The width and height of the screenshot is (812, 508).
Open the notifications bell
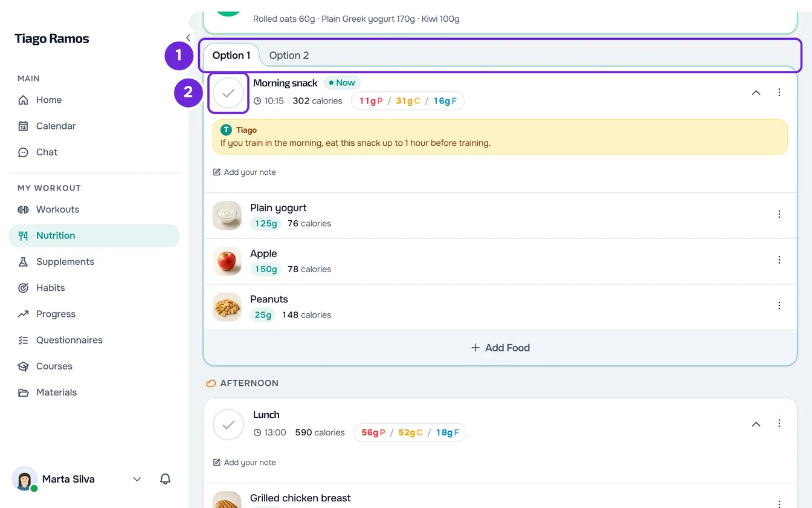tap(165, 479)
